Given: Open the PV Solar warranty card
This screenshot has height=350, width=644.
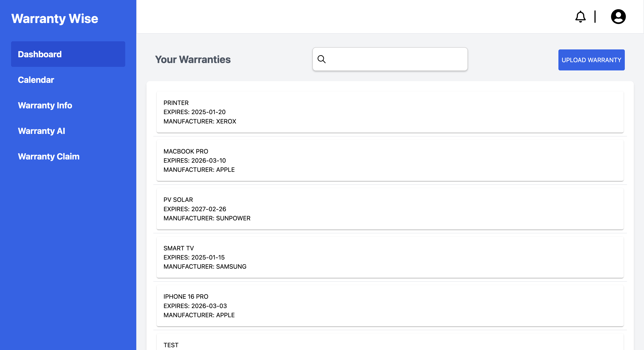Looking at the screenshot, I should click(x=390, y=209).
